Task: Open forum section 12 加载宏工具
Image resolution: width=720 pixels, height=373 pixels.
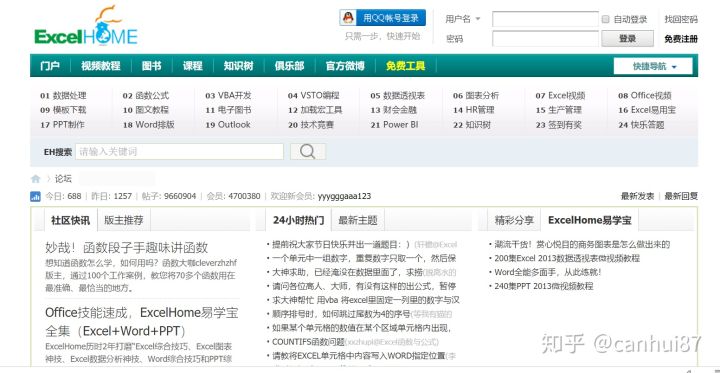Action: tap(315, 110)
